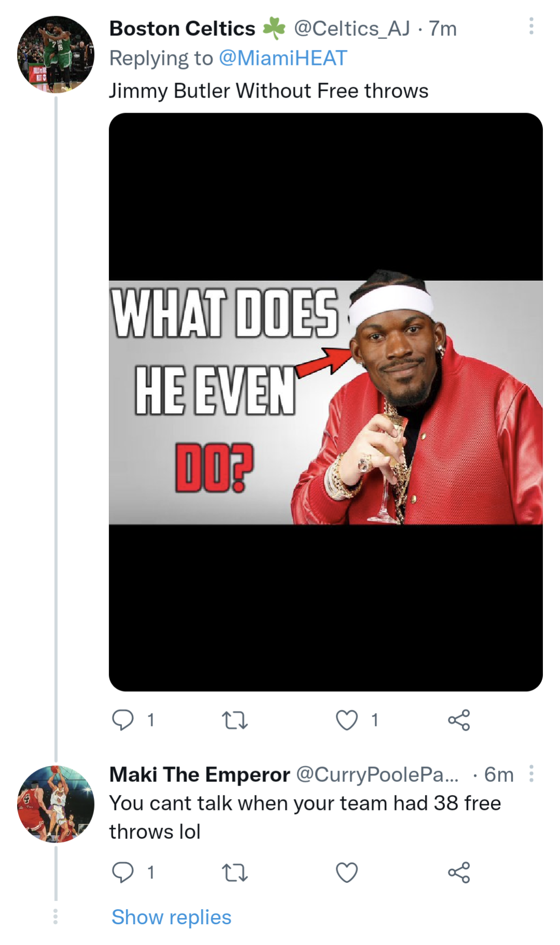The height and width of the screenshot is (945, 560).
Task: Like the Boston Celtics tweet
Action: point(347,720)
